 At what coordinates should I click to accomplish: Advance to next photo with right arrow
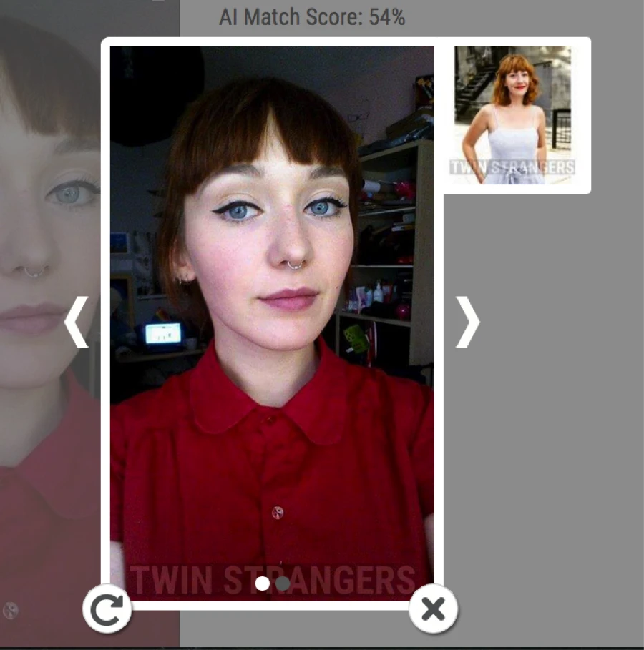467,322
